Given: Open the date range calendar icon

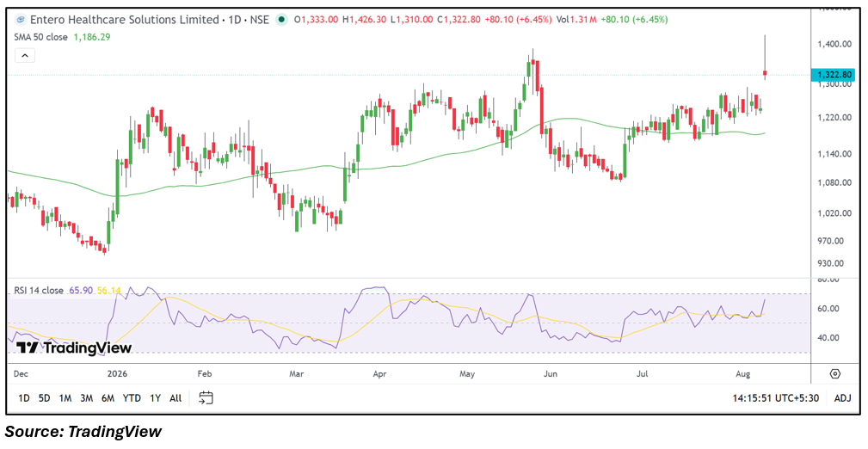Looking at the screenshot, I should pyautogui.click(x=206, y=397).
